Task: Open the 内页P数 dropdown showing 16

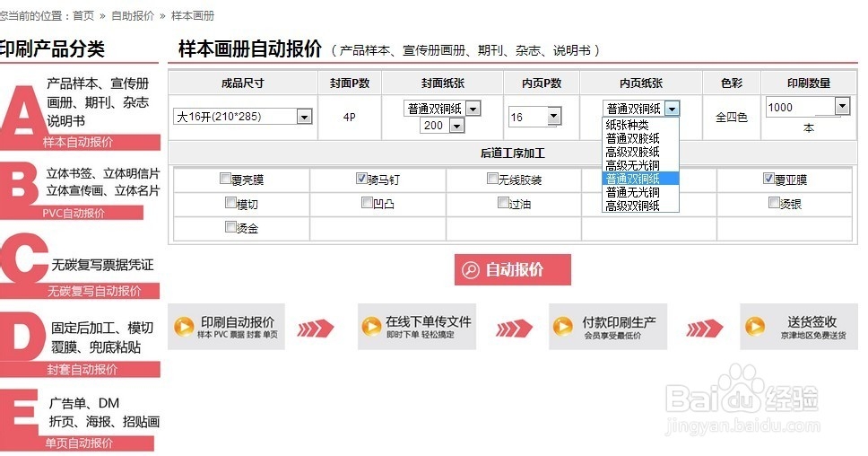Action: click(534, 117)
